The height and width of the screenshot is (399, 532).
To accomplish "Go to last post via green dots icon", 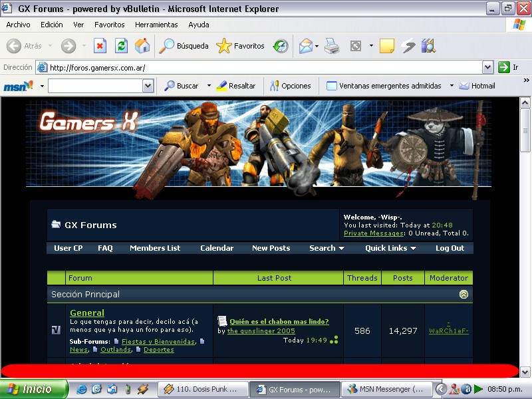I will tap(334, 340).
